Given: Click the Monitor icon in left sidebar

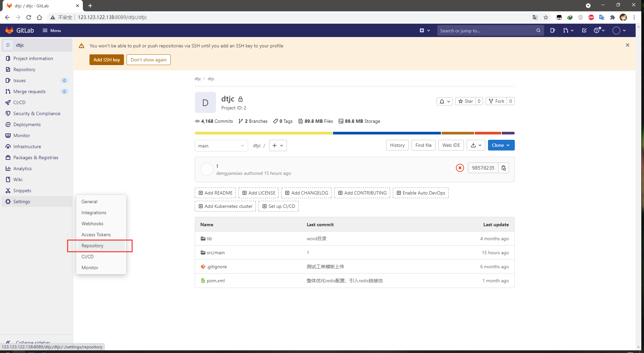Looking at the screenshot, I should (x=8, y=135).
